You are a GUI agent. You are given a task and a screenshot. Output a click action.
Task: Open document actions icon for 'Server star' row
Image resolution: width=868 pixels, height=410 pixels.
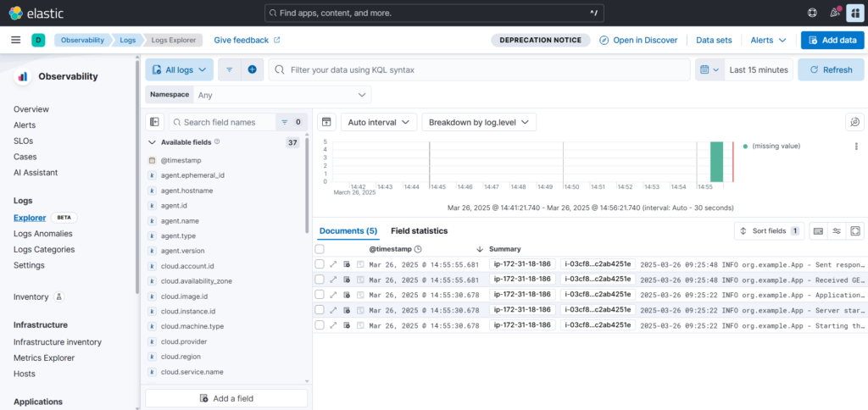[347, 310]
